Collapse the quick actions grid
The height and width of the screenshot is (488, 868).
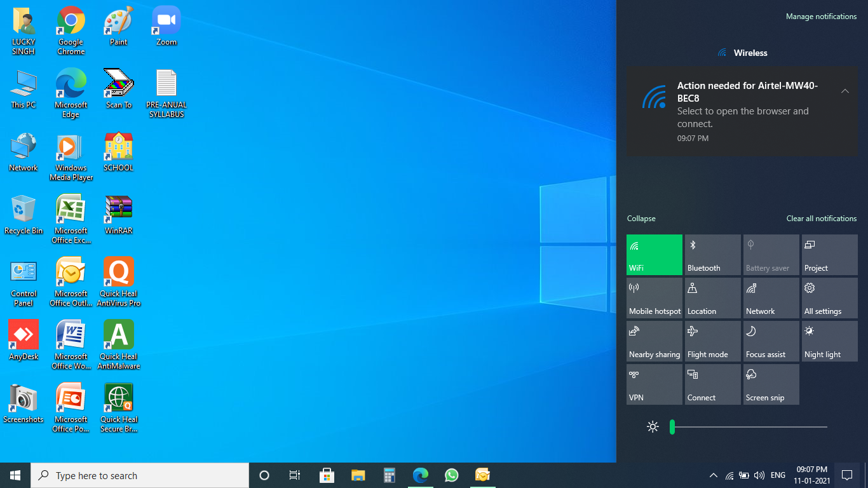641,219
